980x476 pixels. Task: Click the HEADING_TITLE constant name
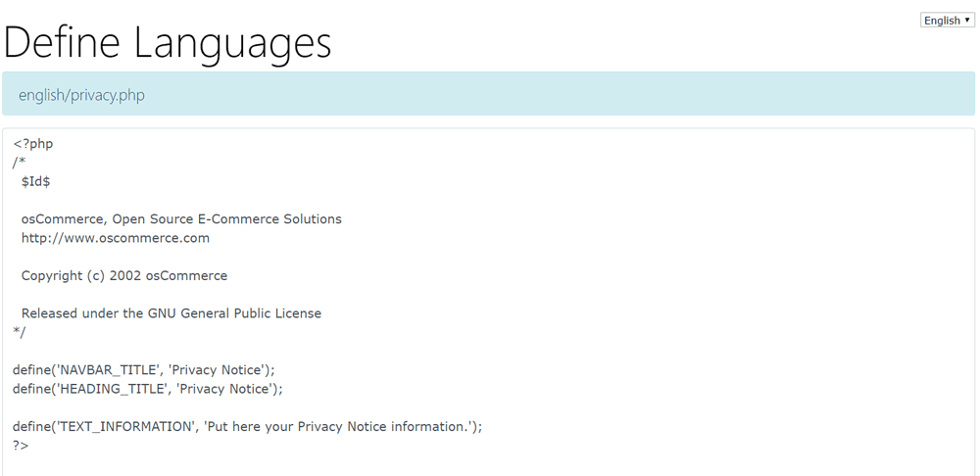[110, 389]
